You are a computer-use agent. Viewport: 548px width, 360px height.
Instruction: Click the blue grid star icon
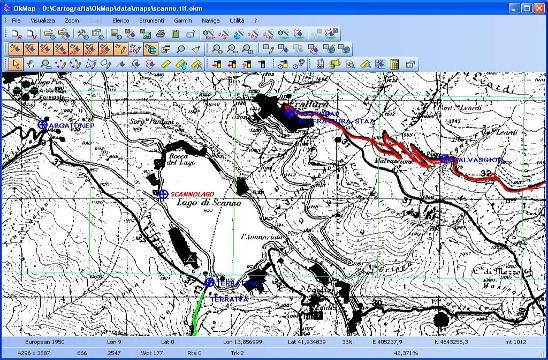tap(380, 64)
